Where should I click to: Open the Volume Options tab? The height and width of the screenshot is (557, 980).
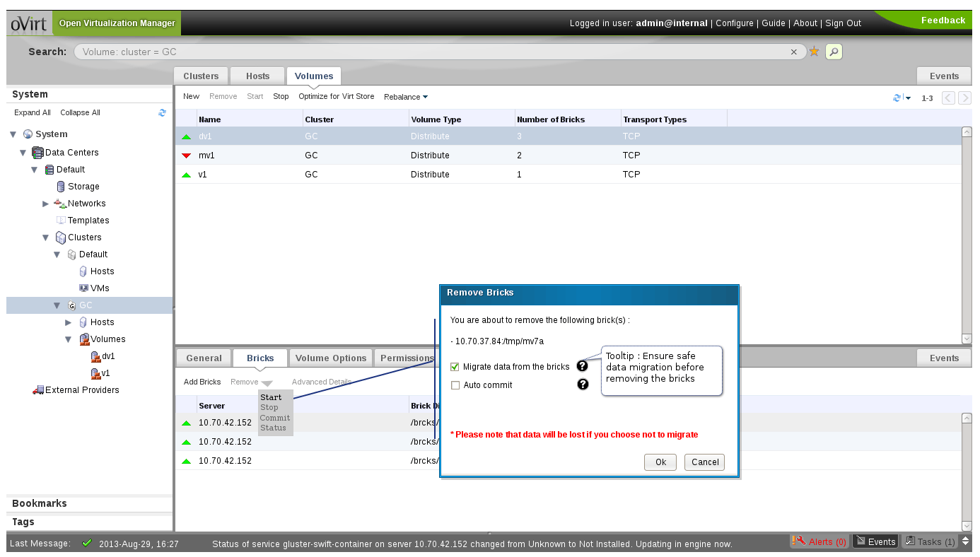tap(330, 358)
